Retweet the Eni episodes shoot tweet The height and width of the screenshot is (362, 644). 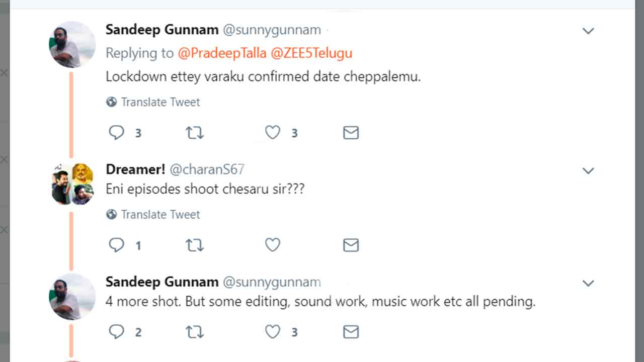pyautogui.click(x=195, y=245)
